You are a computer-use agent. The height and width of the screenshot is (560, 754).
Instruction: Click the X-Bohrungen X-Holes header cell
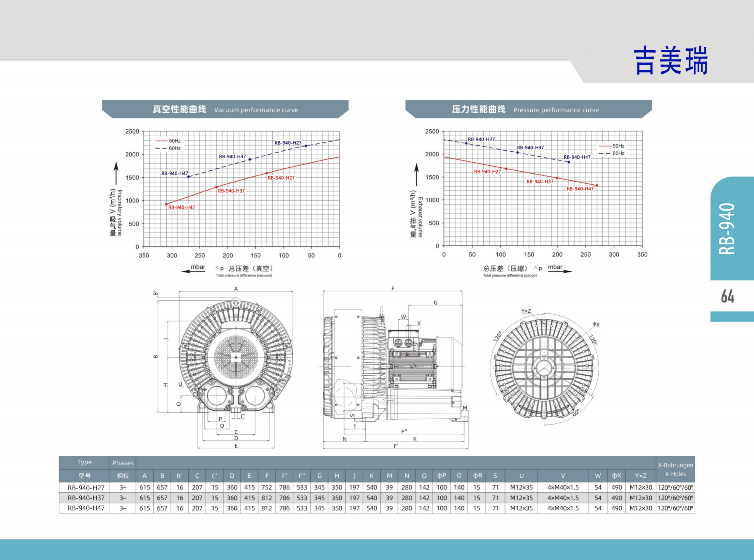tap(675, 470)
